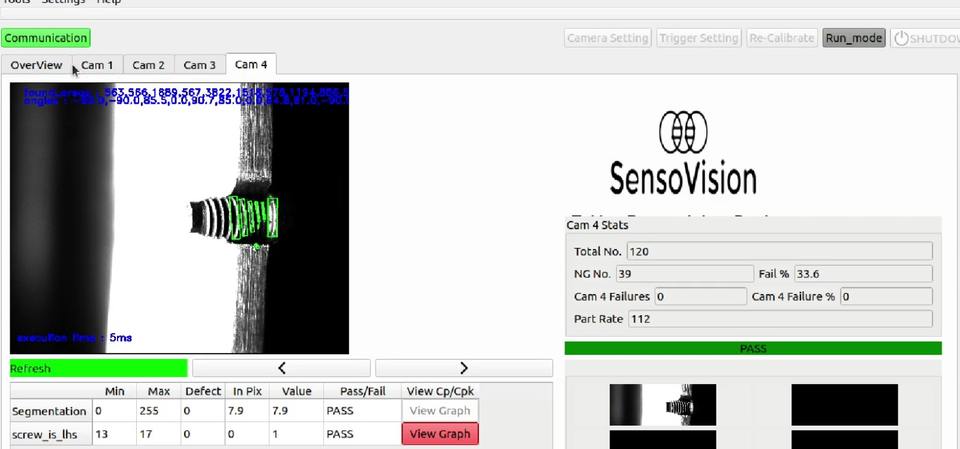Click the green PASS status bar
Viewport: 960px width, 449px height.
point(752,349)
